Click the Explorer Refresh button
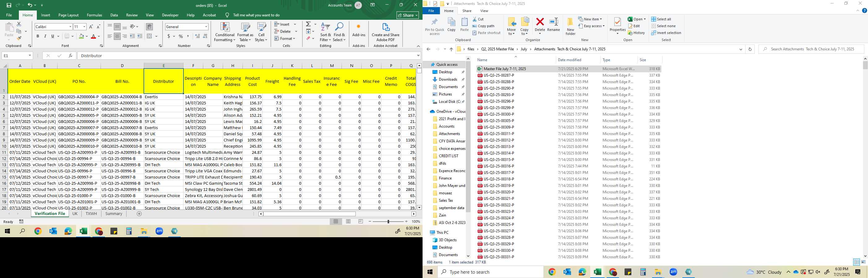 coord(750,49)
